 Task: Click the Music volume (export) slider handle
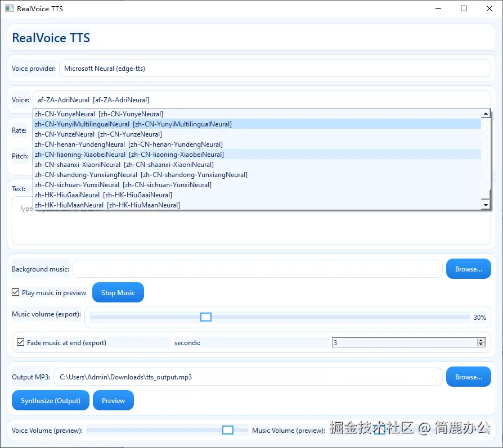(x=205, y=317)
